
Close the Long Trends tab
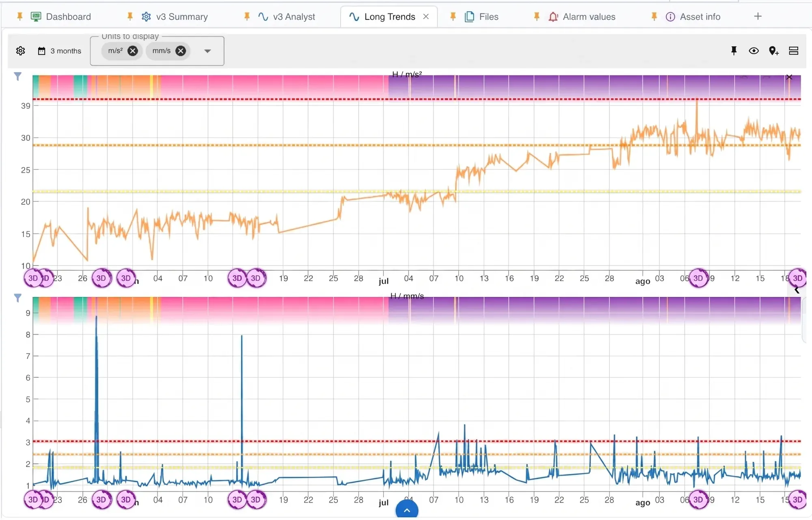426,17
